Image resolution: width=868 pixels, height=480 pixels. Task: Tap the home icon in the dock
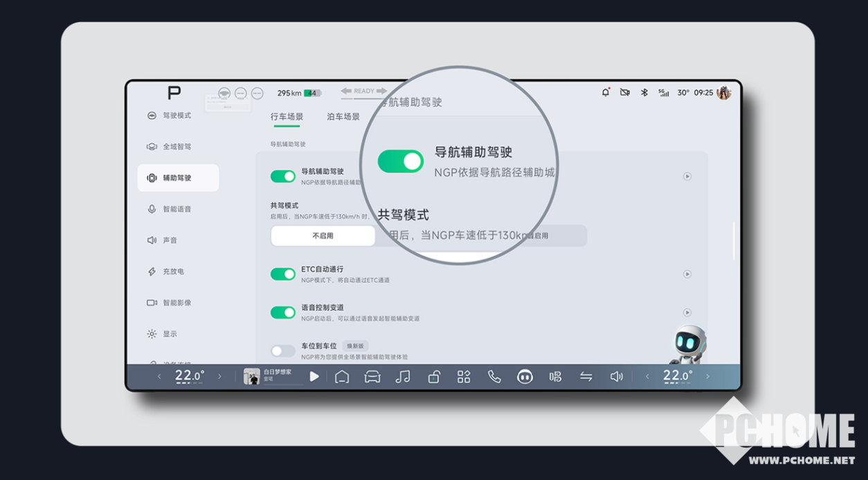pos(342,376)
